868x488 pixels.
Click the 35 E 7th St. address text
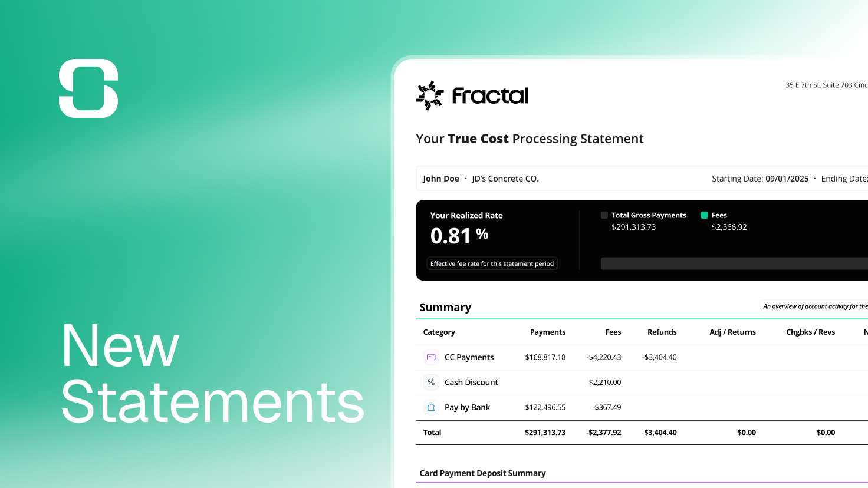(x=827, y=85)
